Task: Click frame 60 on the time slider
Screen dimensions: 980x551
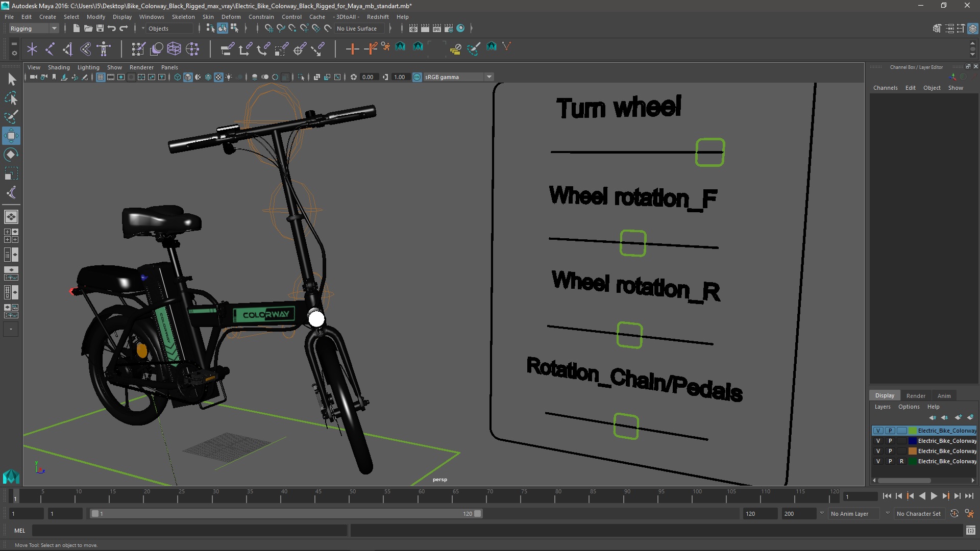Action: pyautogui.click(x=421, y=495)
